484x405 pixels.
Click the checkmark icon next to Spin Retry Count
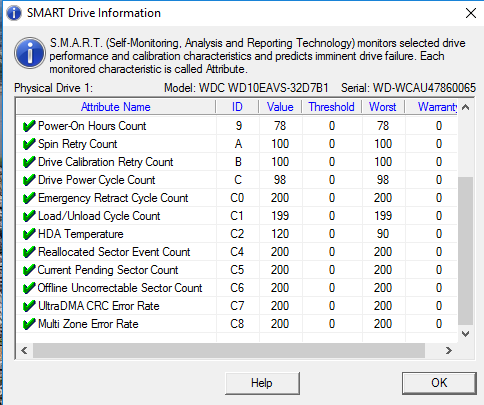(x=29, y=144)
